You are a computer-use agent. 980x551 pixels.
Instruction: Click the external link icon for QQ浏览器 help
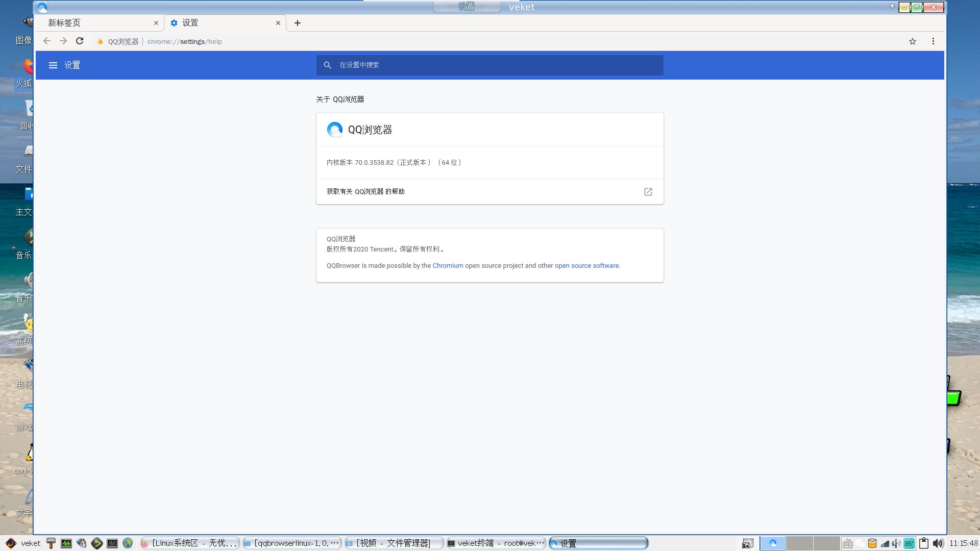[x=648, y=192]
